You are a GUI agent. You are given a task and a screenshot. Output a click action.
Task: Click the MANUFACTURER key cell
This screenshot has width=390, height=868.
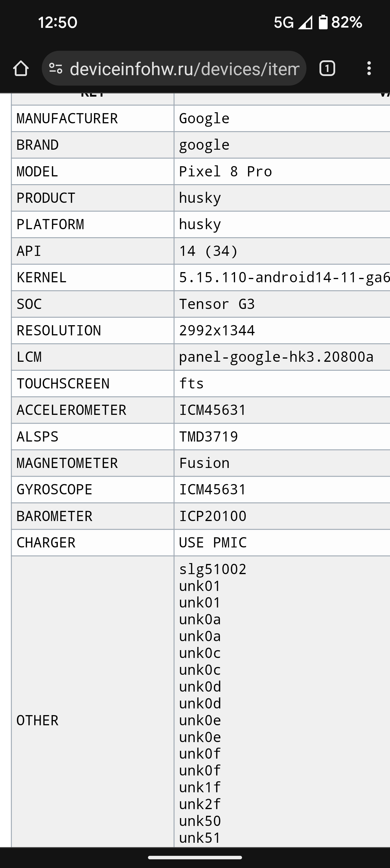tap(67, 119)
